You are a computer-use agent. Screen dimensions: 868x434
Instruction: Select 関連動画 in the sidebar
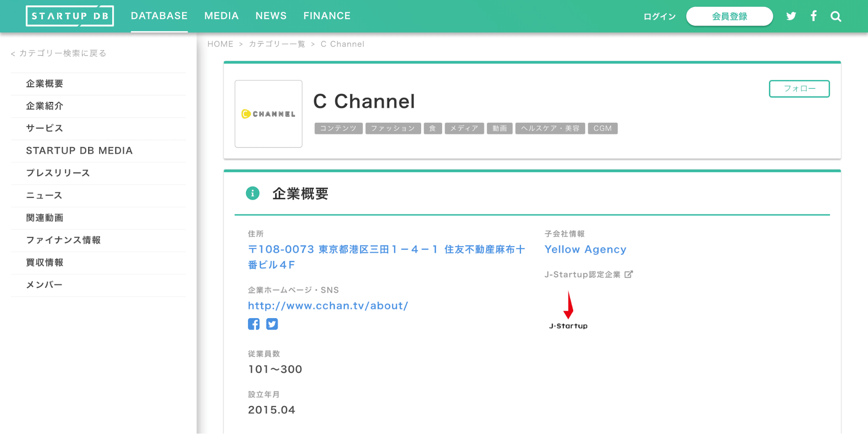pos(98,218)
